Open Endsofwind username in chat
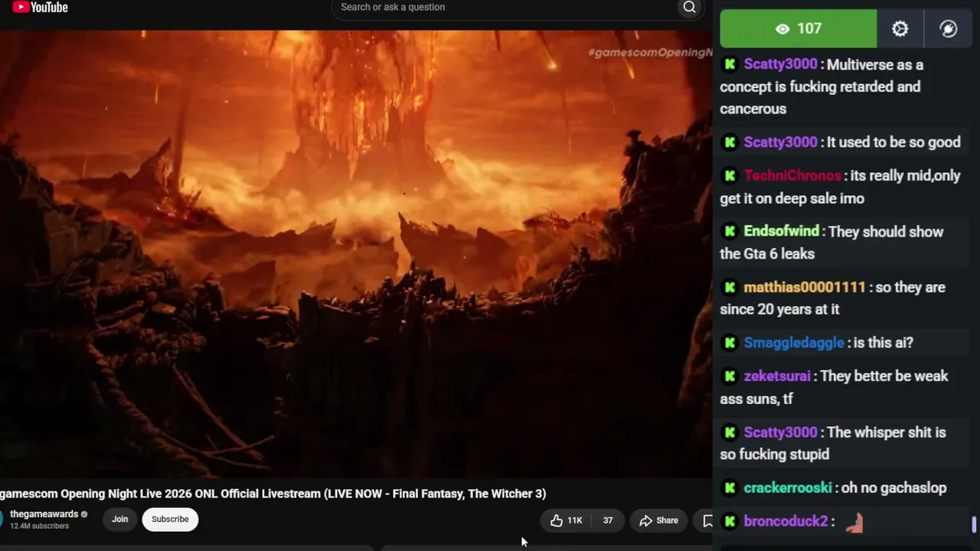980x551 pixels. [782, 231]
